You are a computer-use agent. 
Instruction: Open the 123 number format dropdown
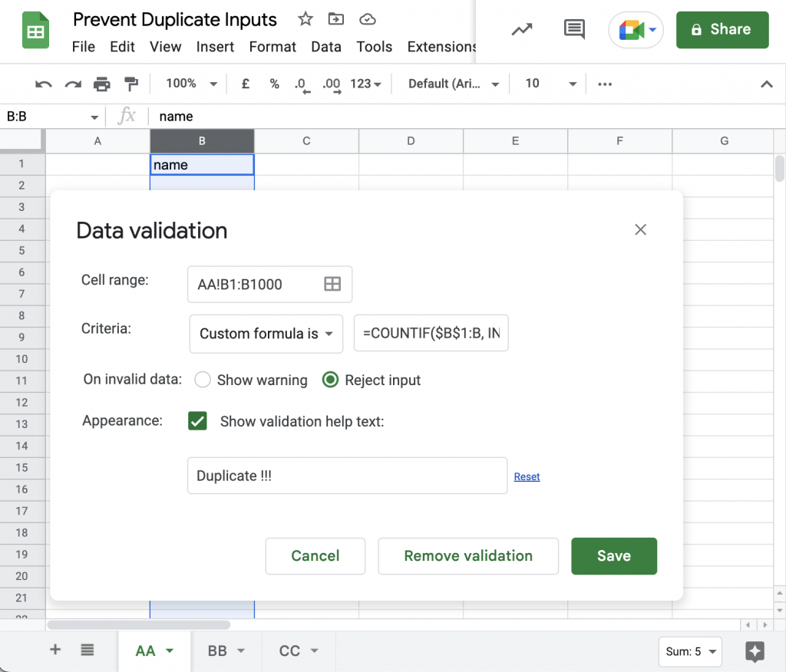click(365, 84)
